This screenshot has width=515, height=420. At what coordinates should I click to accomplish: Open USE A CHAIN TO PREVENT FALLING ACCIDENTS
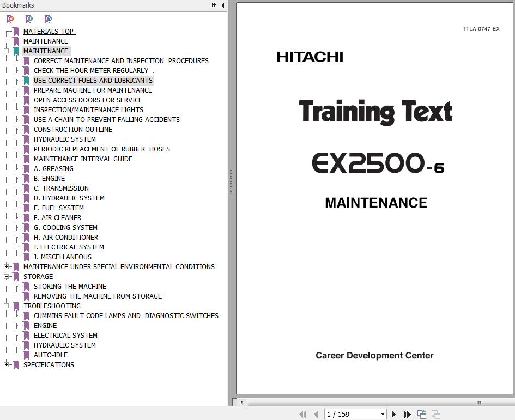pos(106,119)
